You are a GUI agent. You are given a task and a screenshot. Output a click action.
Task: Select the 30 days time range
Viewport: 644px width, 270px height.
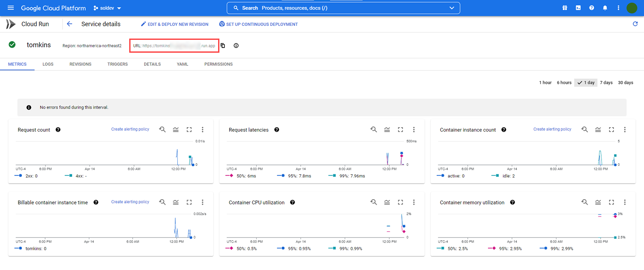pyautogui.click(x=625, y=83)
